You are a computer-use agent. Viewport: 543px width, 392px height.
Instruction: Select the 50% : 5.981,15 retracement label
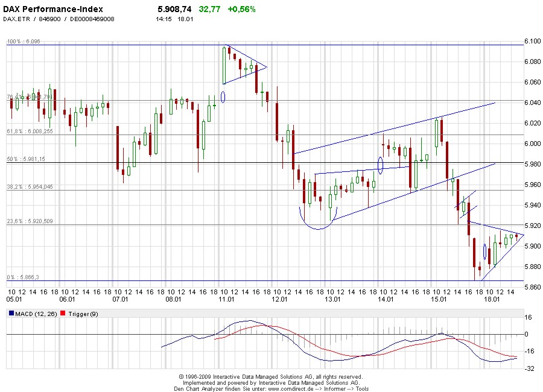tap(27, 159)
